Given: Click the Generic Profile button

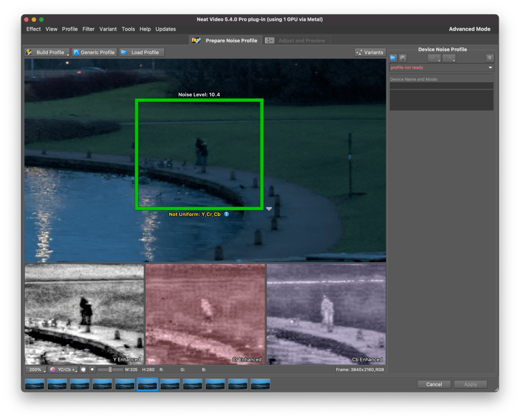Looking at the screenshot, I should pos(94,52).
